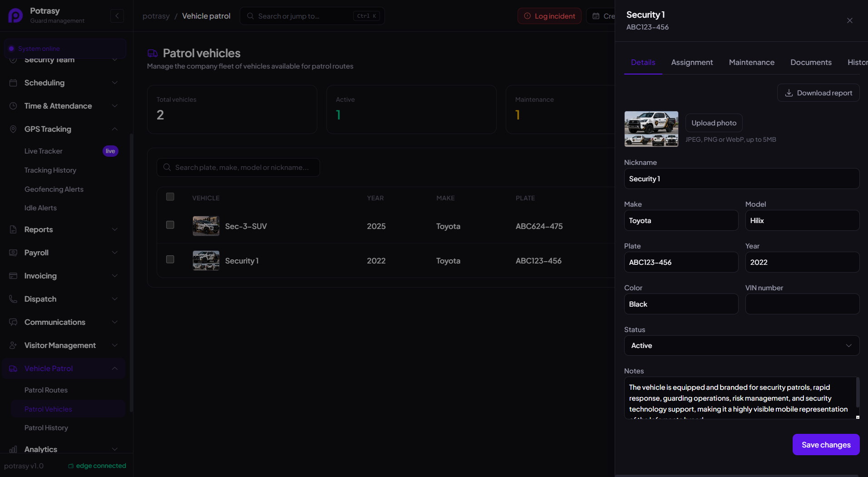The image size is (868, 477).
Task: Click the potrasy breadcrumb link
Action: coord(156,16)
